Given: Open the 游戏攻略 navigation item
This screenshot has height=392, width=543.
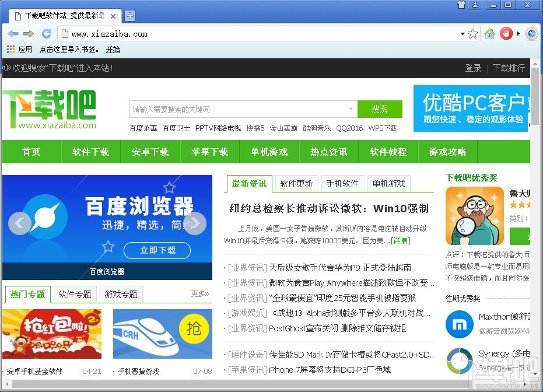Looking at the screenshot, I should pyautogui.click(x=448, y=152).
